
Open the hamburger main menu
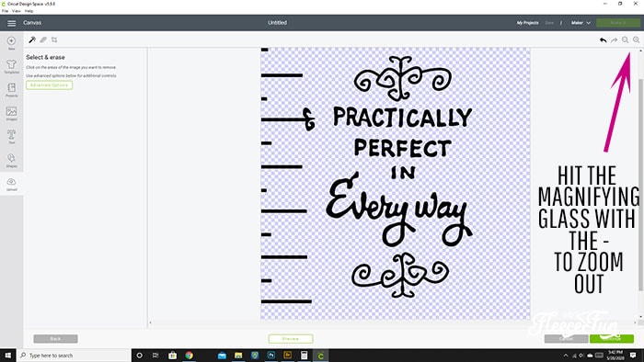11,23
